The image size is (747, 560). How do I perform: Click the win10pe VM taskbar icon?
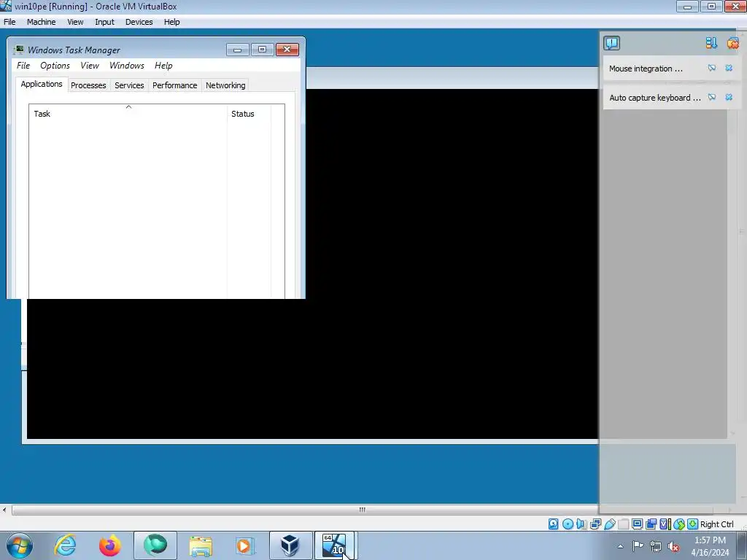pyautogui.click(x=334, y=545)
